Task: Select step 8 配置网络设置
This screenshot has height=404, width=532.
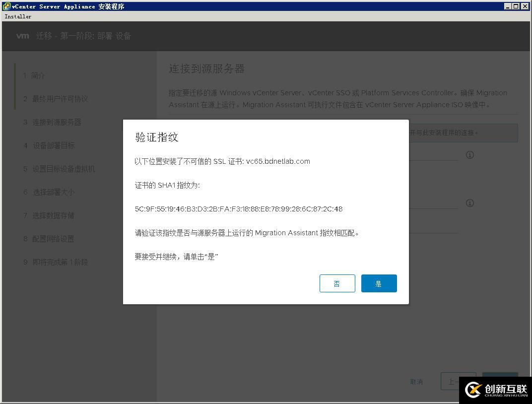Action: tap(49, 239)
